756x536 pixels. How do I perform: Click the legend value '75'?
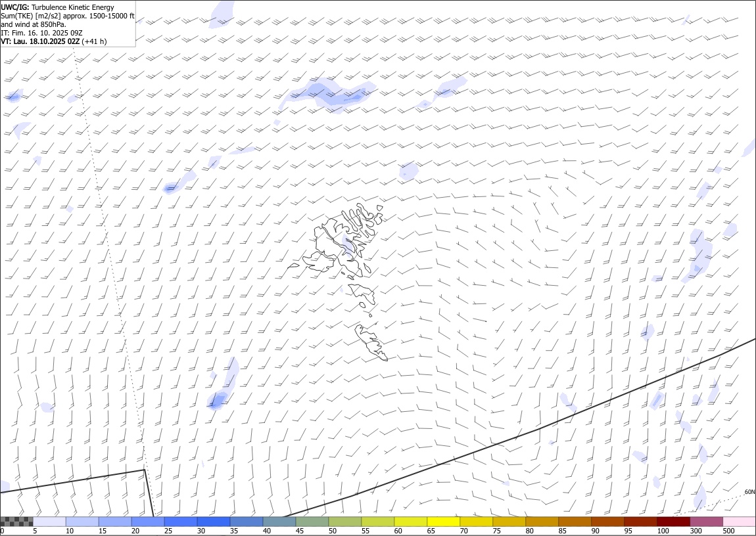tap(496, 531)
